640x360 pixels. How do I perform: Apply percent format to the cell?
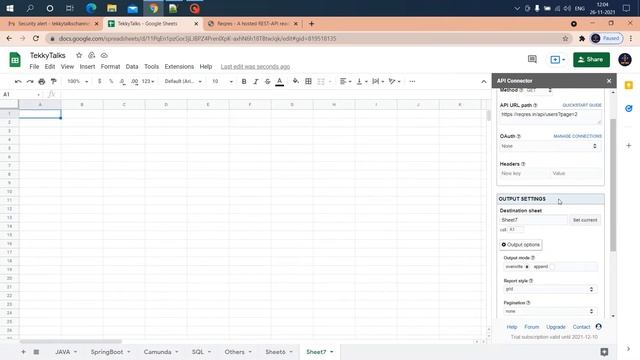point(111,82)
